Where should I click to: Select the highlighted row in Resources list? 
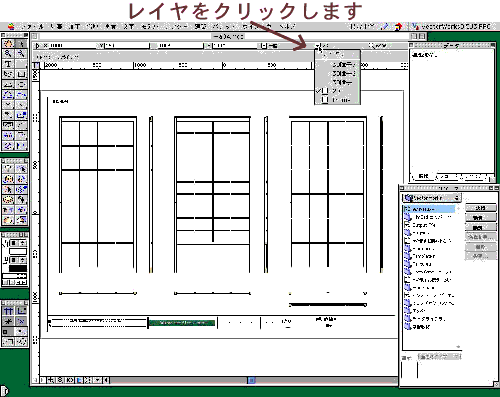(429, 209)
